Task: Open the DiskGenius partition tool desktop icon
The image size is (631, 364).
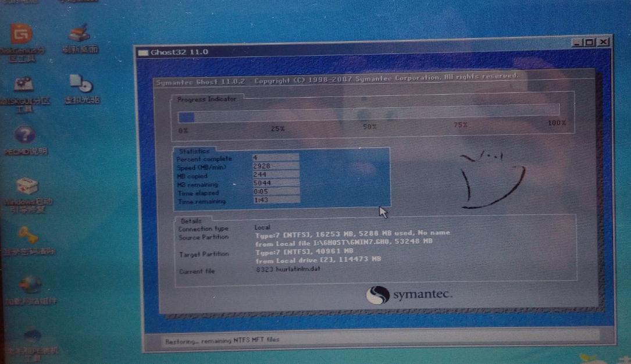Action: pos(22,36)
